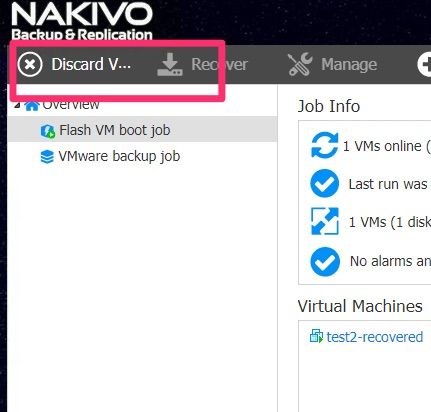431x412 pixels.
Task: Open the test2-recovered VM link
Action: pyautogui.click(x=375, y=337)
